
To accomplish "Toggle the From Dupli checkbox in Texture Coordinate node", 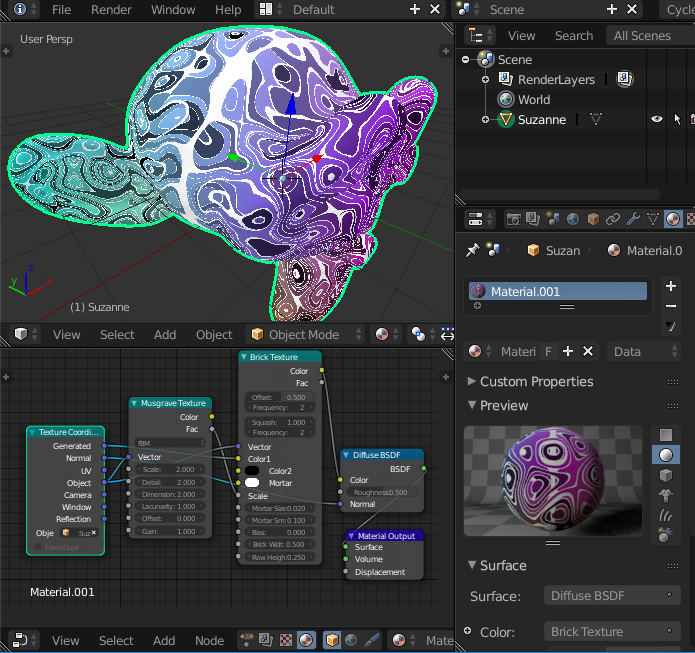I will pos(38,547).
